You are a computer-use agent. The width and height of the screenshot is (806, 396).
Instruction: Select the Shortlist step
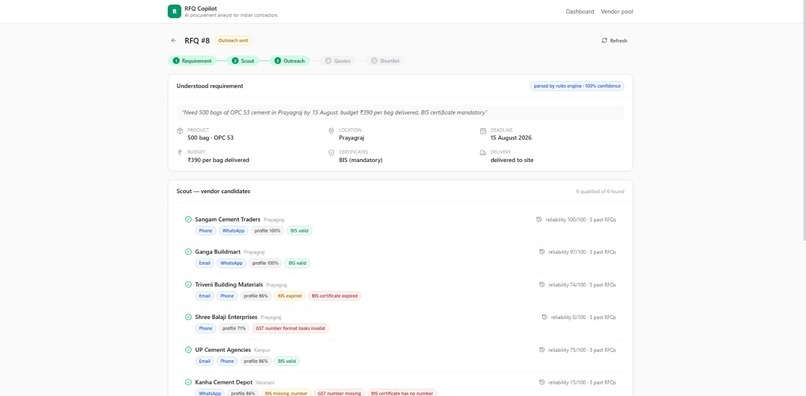click(385, 61)
